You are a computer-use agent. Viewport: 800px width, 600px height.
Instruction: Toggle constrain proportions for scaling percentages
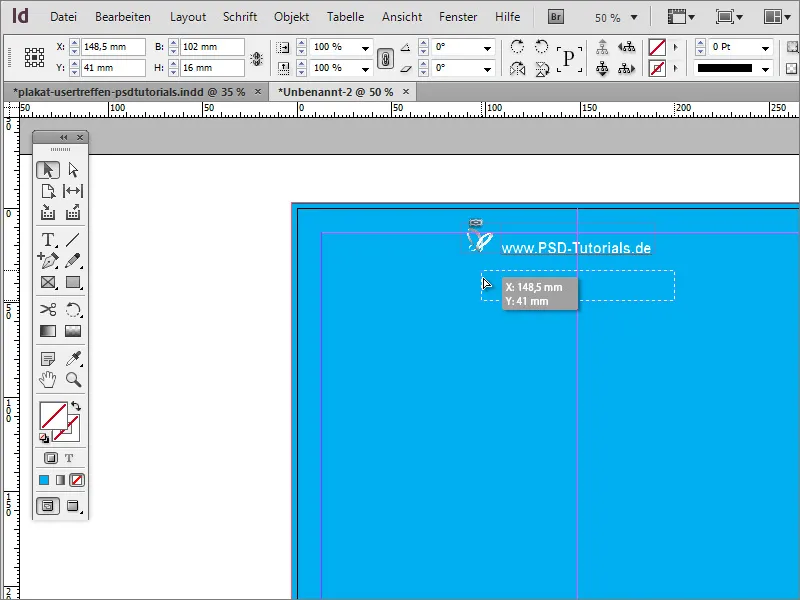click(385, 59)
